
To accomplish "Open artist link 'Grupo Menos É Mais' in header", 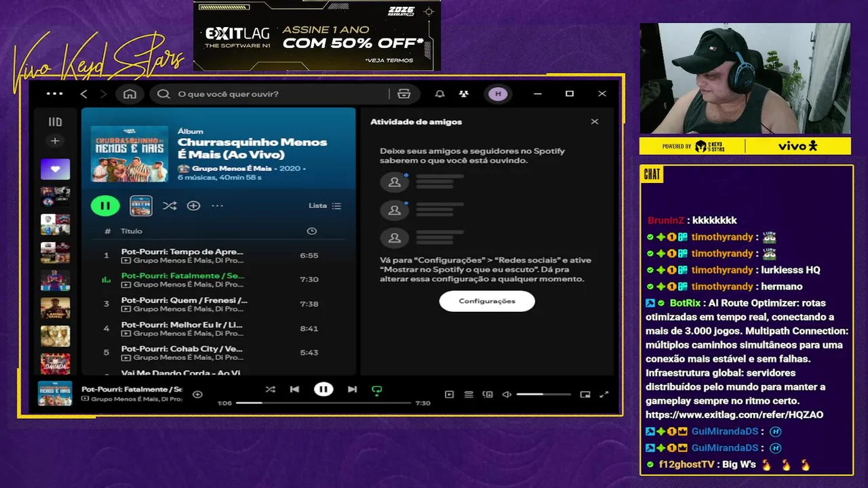I will click(x=231, y=168).
